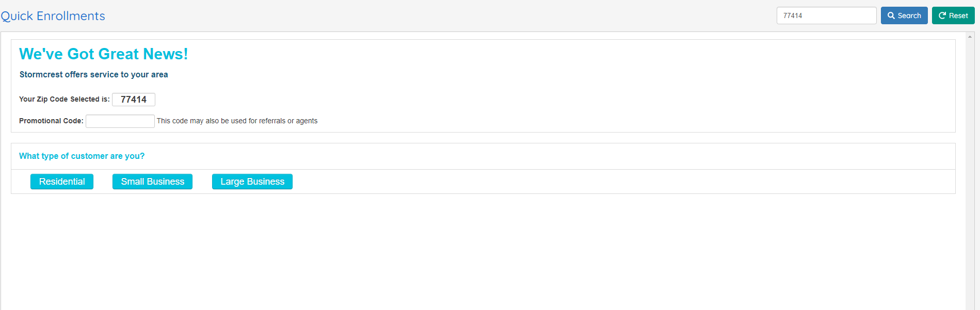Pick the Large Business option
Image resolution: width=980 pixels, height=310 pixels.
[x=252, y=182]
